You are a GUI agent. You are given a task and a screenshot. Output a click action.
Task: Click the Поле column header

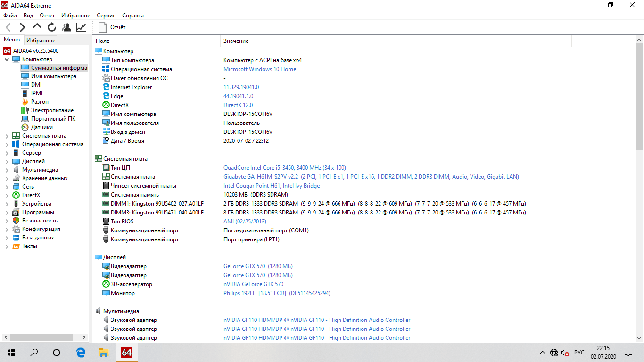pyautogui.click(x=156, y=41)
